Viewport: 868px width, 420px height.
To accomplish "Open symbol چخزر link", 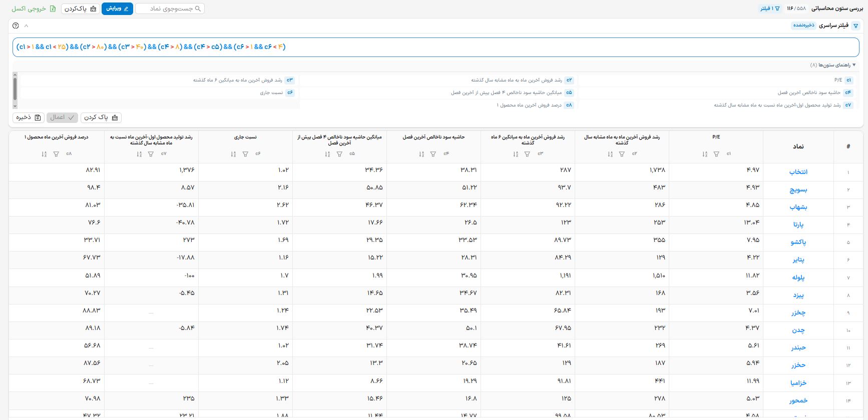I will click(798, 312).
